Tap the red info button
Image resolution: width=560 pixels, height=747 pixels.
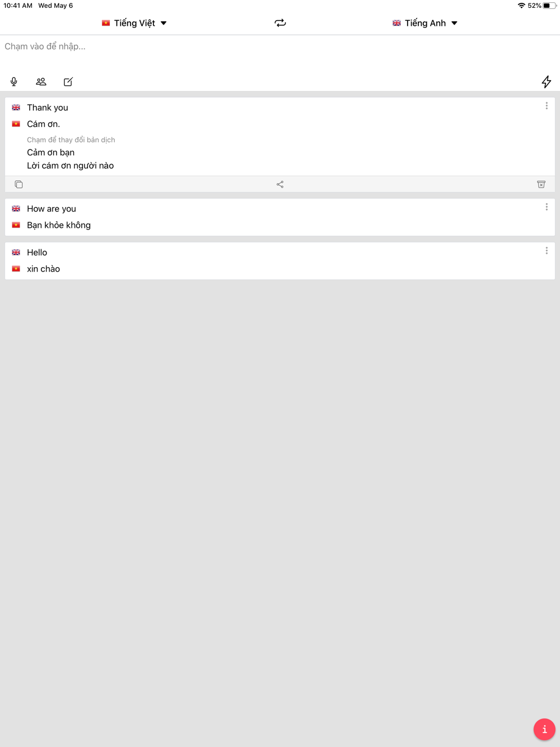(544, 729)
